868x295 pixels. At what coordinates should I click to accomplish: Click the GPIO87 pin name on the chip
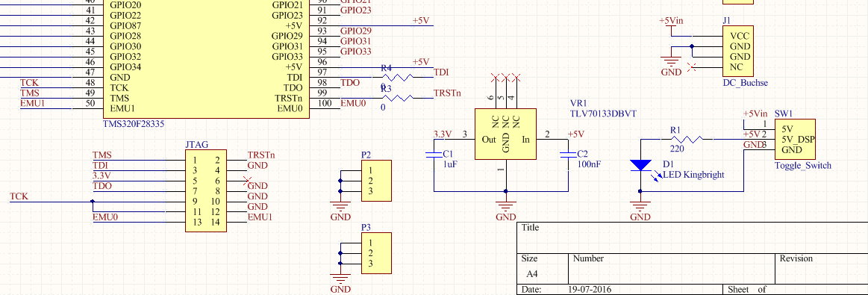125,26
